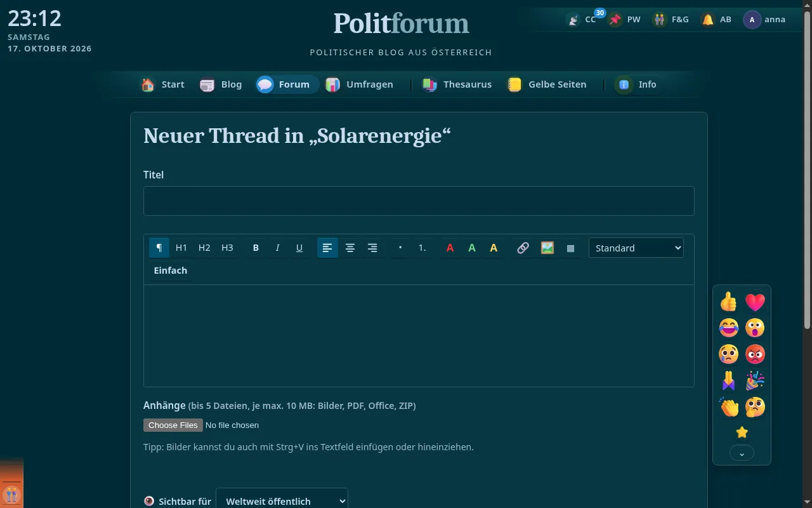
Task: Select the angry red face emoji
Action: [x=755, y=354]
